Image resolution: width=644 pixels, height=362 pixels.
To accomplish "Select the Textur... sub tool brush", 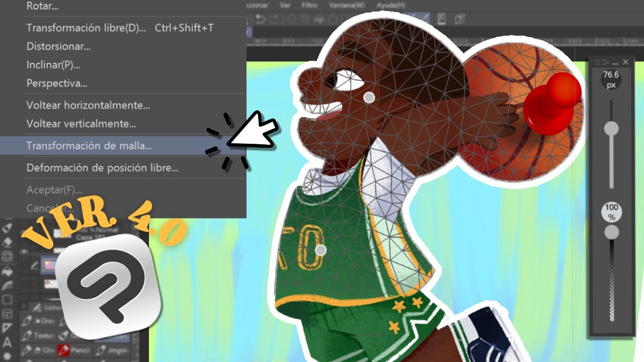I will pos(38,336).
